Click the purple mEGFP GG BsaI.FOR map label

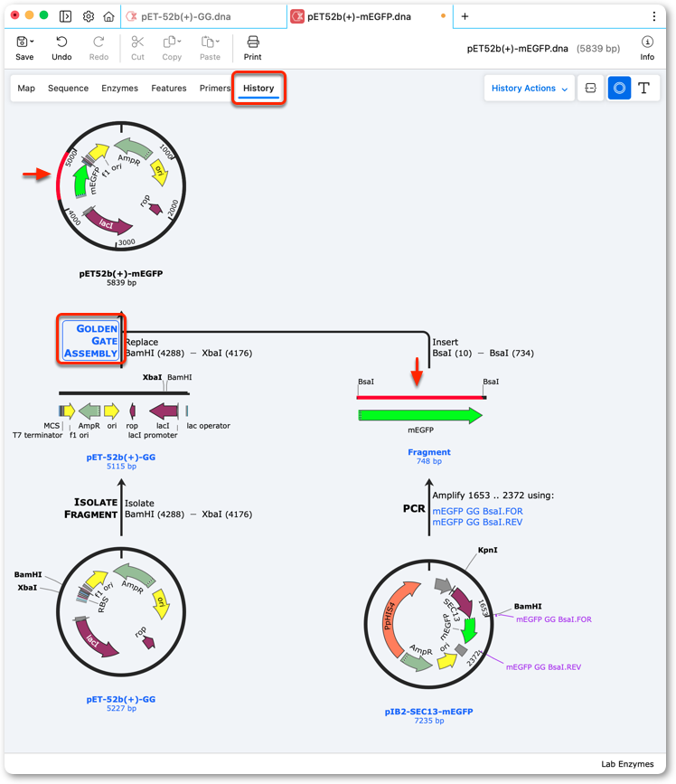(554, 619)
